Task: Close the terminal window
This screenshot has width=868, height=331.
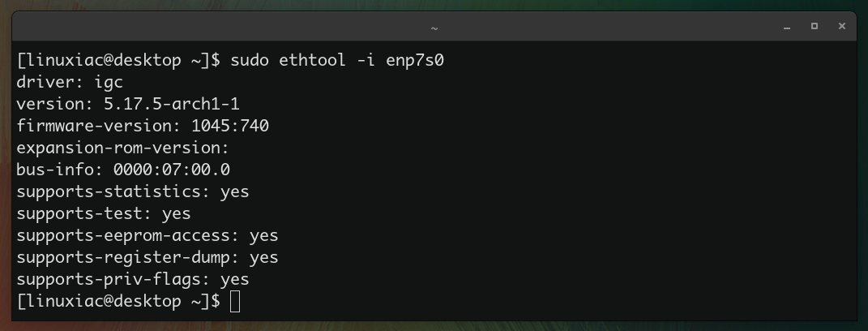Action: coord(842,26)
